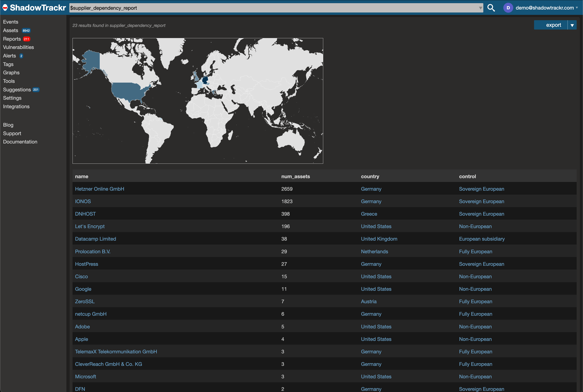Click Non-European in Let's Encrypt row
The image size is (583, 392).
point(475,227)
